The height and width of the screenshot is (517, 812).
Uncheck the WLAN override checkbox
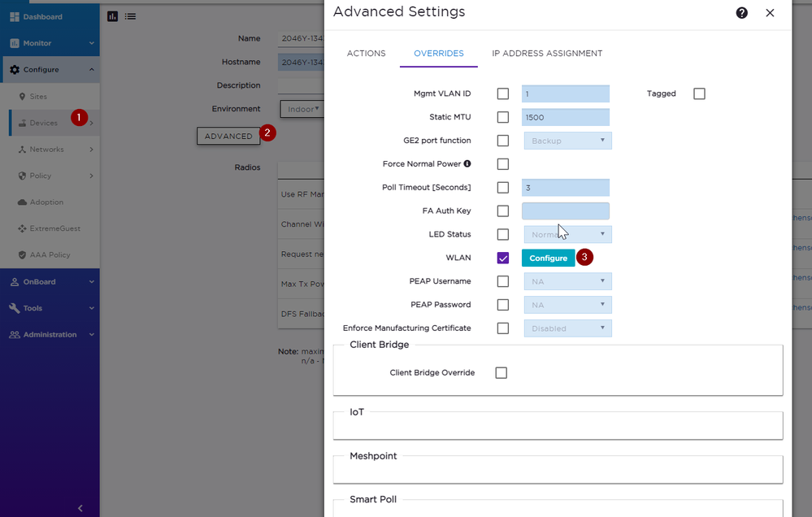(502, 258)
